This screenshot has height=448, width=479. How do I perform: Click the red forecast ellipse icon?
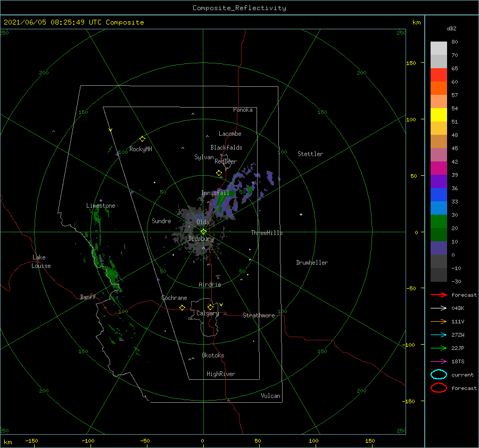pyautogui.click(x=439, y=388)
